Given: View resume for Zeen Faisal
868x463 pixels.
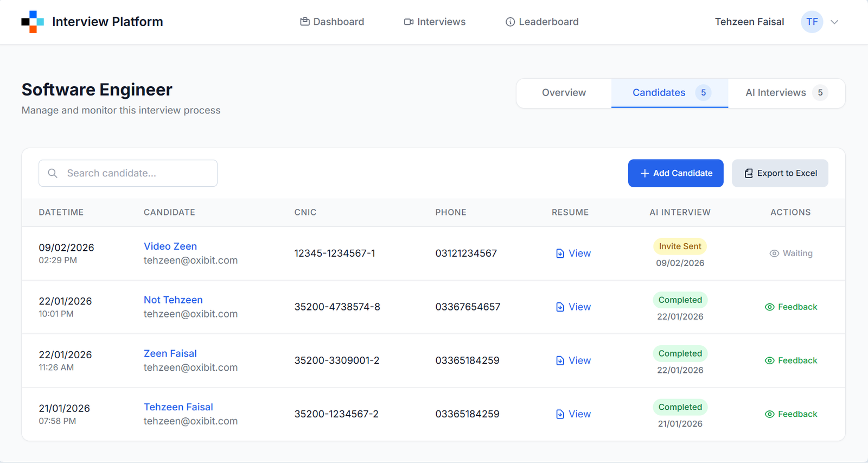Looking at the screenshot, I should pos(573,360).
